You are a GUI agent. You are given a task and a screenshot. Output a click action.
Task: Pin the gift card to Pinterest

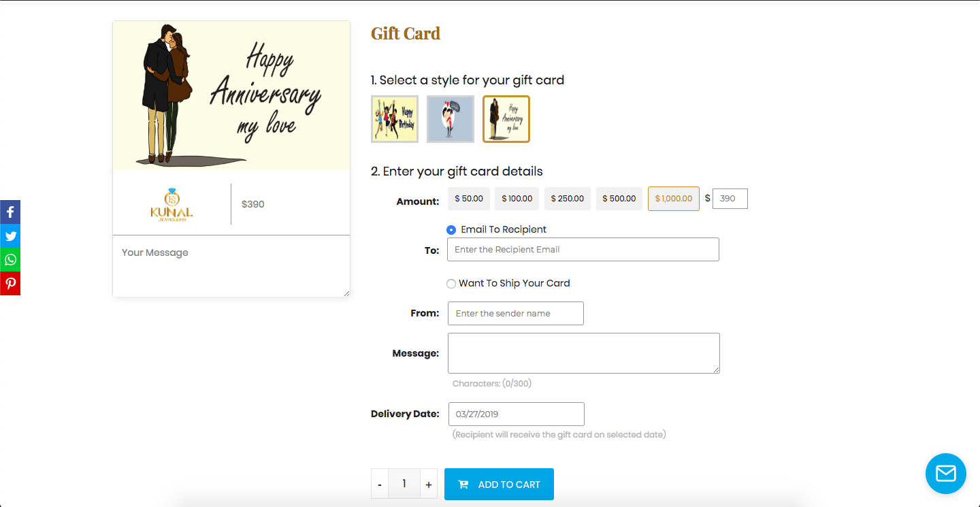10,283
